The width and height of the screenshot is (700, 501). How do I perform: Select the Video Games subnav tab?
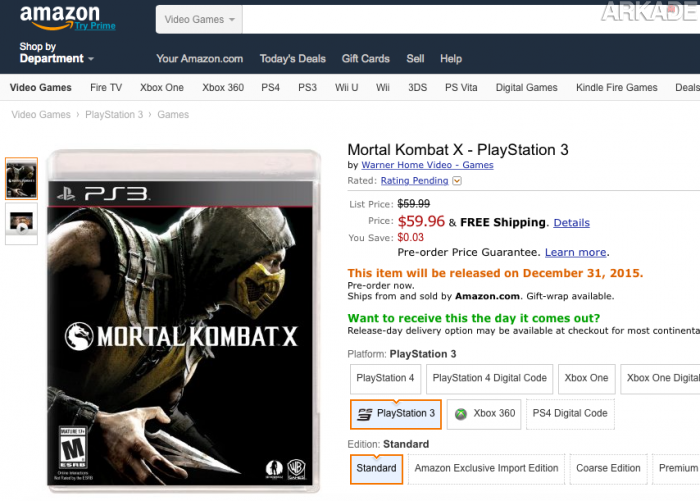(41, 88)
